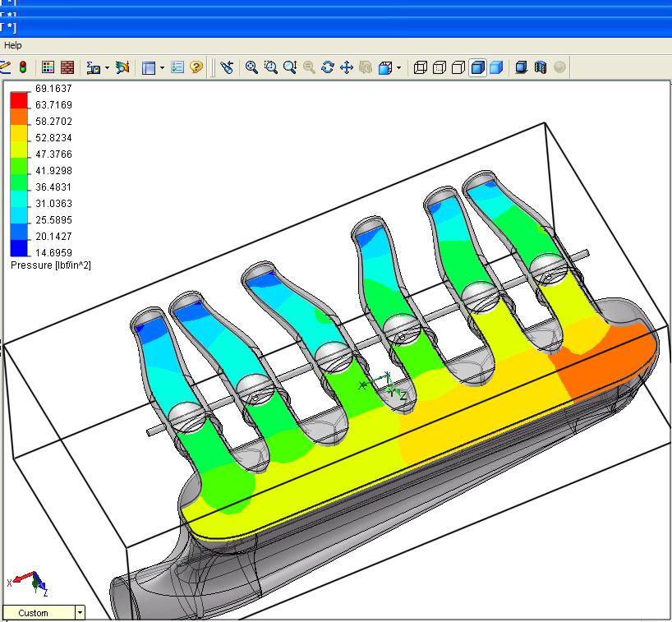672x622 pixels.
Task: Click the traffic light icon in toolbar
Action: pyautogui.click(x=23, y=67)
